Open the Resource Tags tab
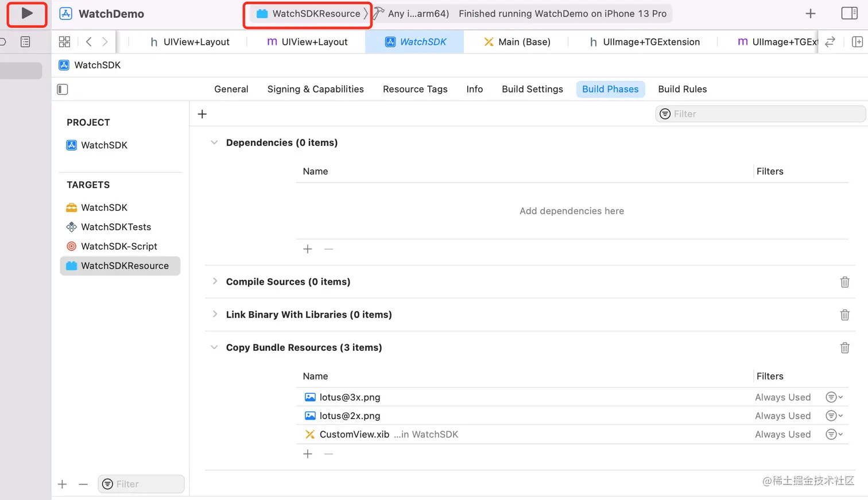 [x=415, y=89]
